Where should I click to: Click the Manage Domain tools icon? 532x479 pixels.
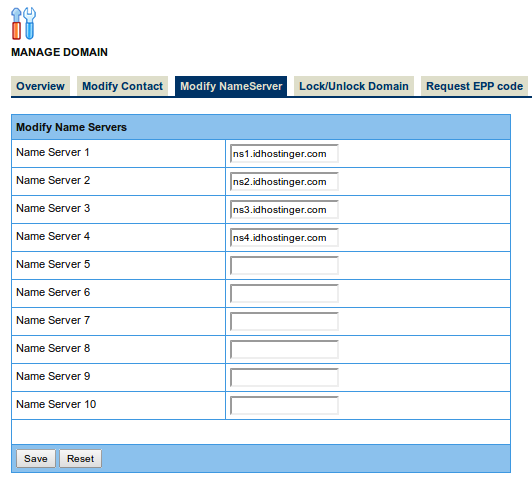point(23,23)
